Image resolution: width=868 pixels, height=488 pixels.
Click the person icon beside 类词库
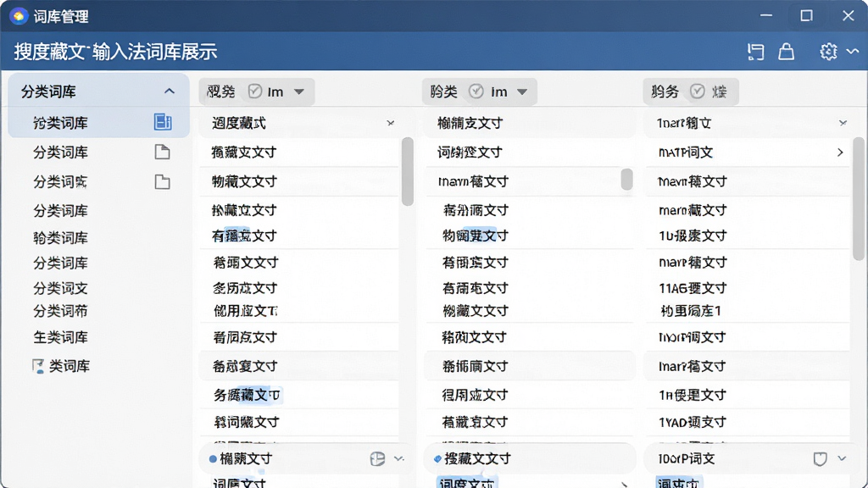coord(37,366)
